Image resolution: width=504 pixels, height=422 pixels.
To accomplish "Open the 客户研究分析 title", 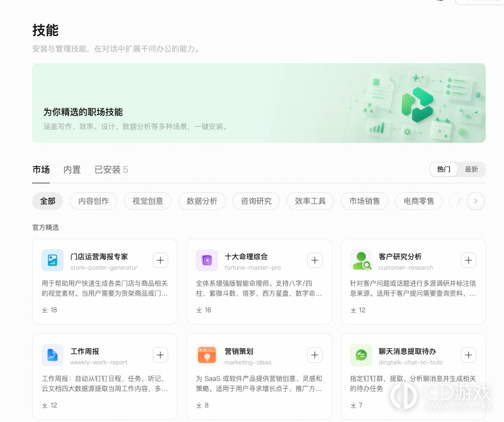I will pos(400,256).
